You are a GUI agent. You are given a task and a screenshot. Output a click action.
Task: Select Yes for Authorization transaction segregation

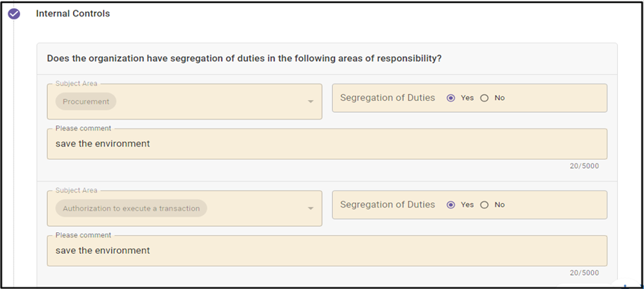[x=451, y=205]
